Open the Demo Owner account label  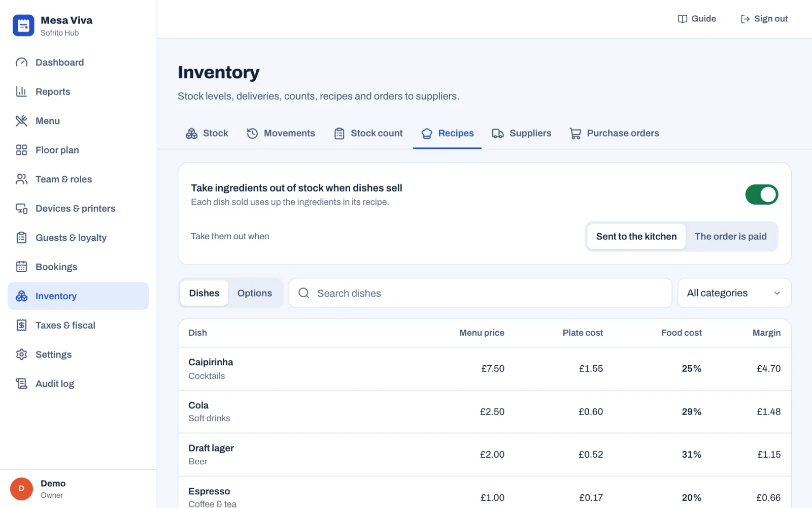coord(53,489)
